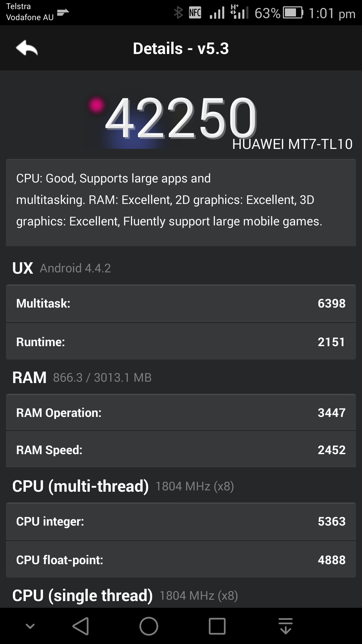Tap the back arrow in header
The width and height of the screenshot is (362, 644).
click(27, 48)
